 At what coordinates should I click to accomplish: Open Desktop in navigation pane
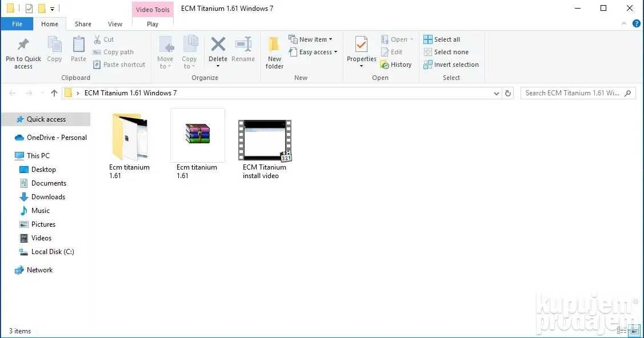[38, 170]
